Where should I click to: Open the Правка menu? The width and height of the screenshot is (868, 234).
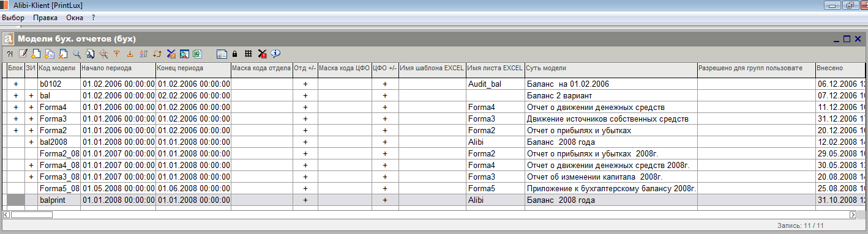coord(45,18)
